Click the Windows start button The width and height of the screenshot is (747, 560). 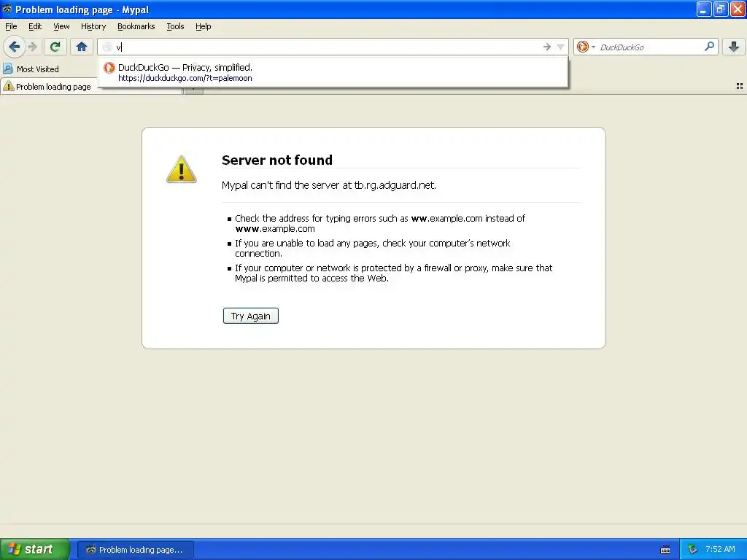(35, 549)
